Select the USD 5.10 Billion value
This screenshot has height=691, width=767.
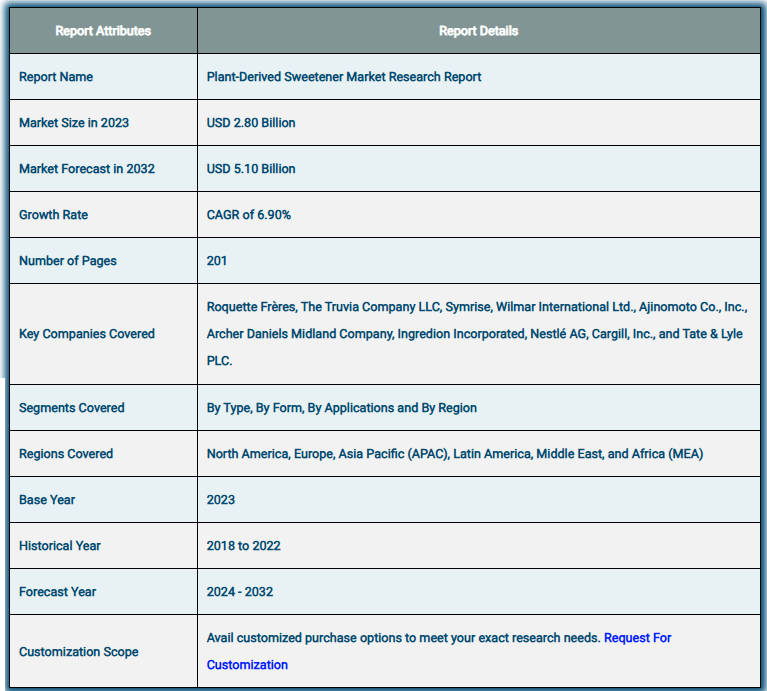tap(251, 169)
